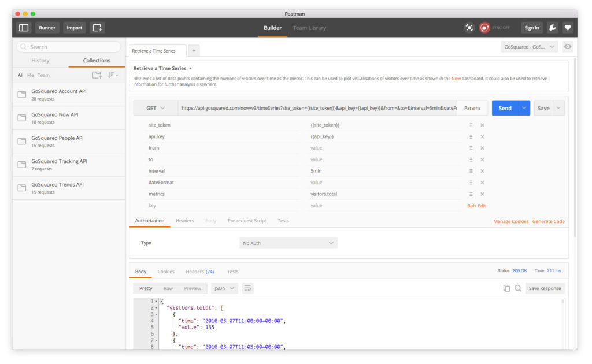Click drag handle icon for site_token row
592x364 pixels.
tap(471, 125)
